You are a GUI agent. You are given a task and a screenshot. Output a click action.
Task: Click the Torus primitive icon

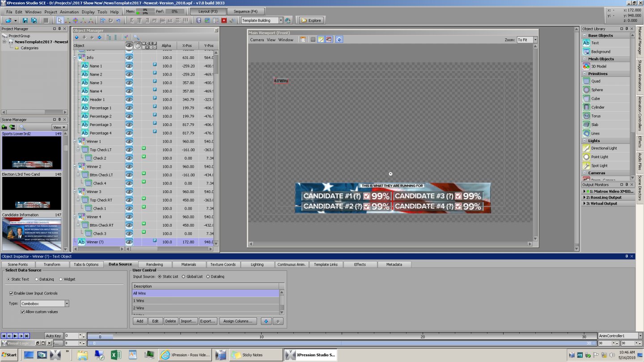point(586,116)
